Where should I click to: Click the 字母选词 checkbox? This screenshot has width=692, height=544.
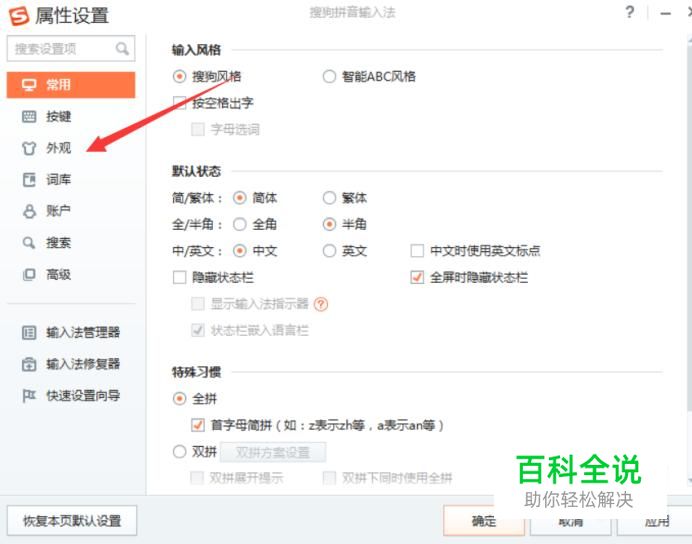(198, 130)
